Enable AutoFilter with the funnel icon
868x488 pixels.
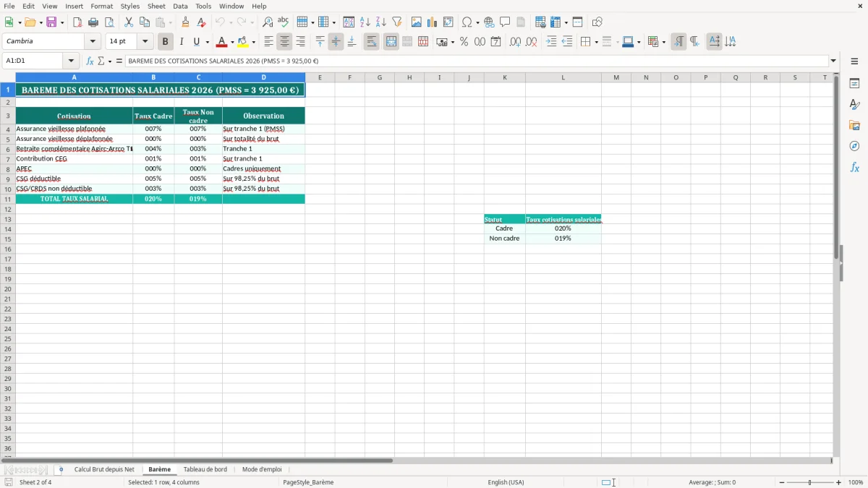pyautogui.click(x=397, y=22)
